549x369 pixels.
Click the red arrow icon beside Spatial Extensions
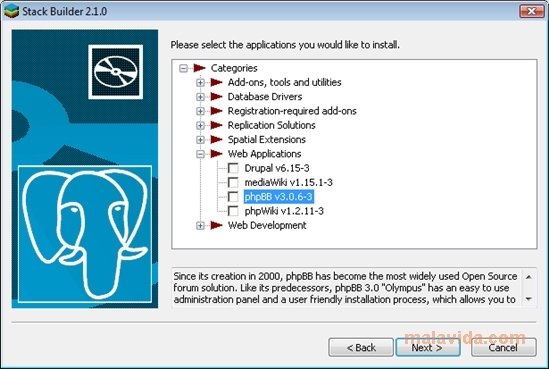click(216, 140)
